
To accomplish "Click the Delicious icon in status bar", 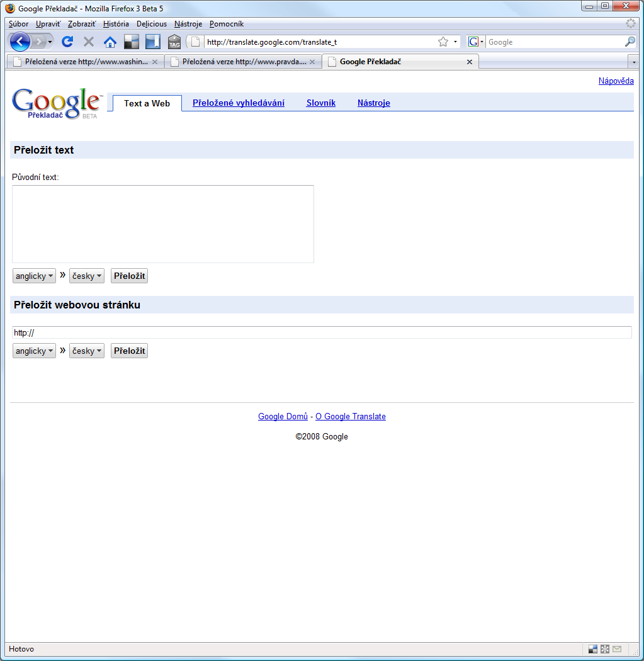I will pos(592,649).
